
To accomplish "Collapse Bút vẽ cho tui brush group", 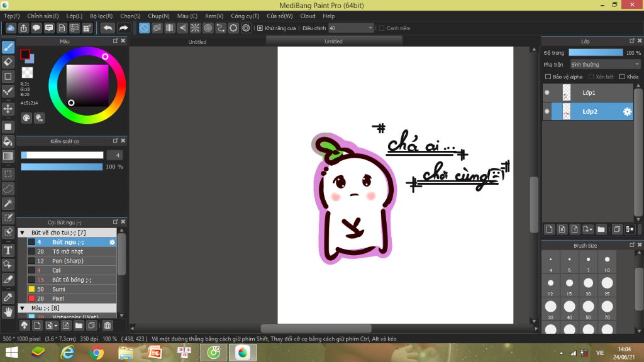I will click(x=23, y=233).
